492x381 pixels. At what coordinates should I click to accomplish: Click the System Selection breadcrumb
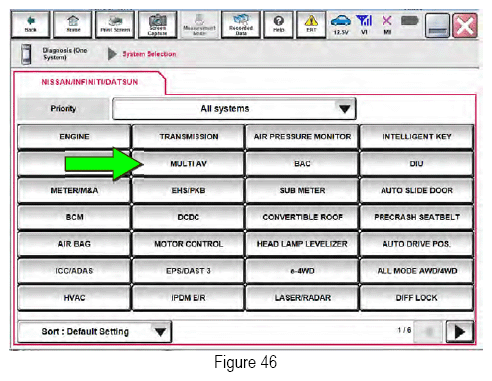[x=149, y=54]
